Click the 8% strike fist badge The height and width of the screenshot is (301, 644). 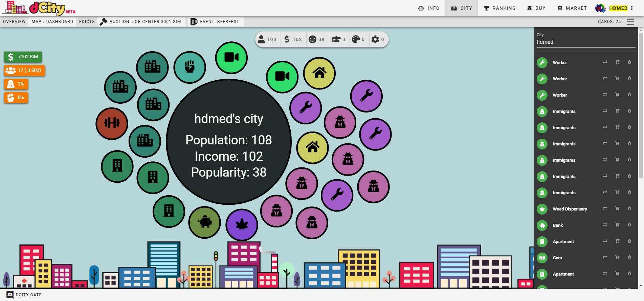pos(16,98)
